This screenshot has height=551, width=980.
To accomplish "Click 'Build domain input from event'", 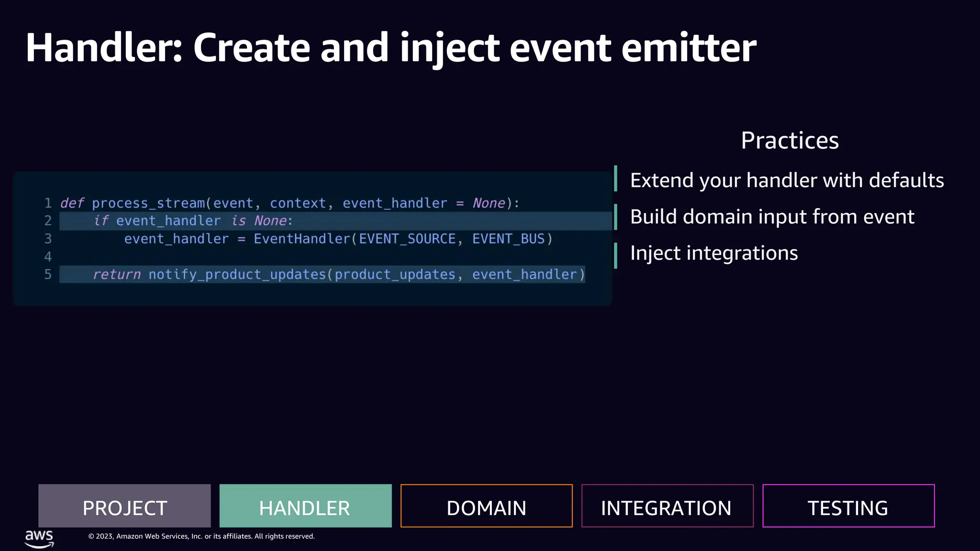I will [x=772, y=217].
